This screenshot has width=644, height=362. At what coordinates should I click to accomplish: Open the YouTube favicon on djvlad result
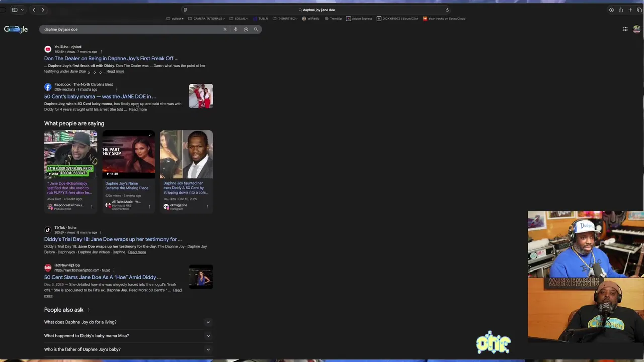pyautogui.click(x=48, y=49)
